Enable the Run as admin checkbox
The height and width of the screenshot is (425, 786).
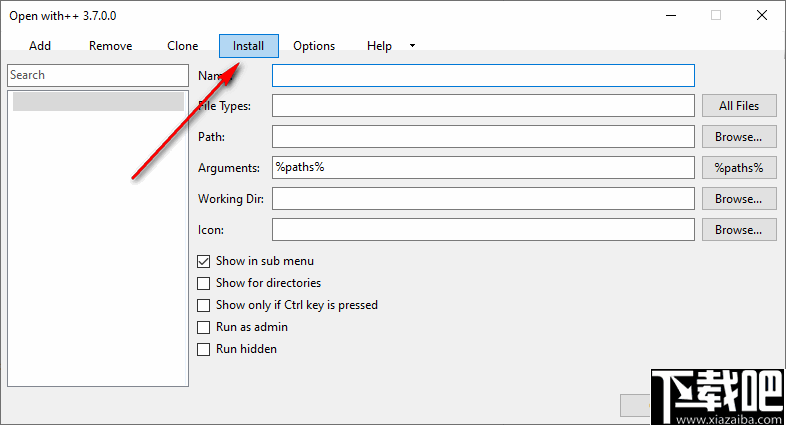[204, 327]
